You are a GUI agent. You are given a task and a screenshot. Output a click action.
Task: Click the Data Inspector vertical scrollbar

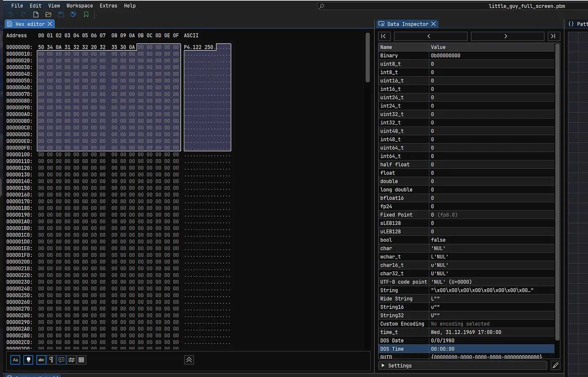pos(557,192)
